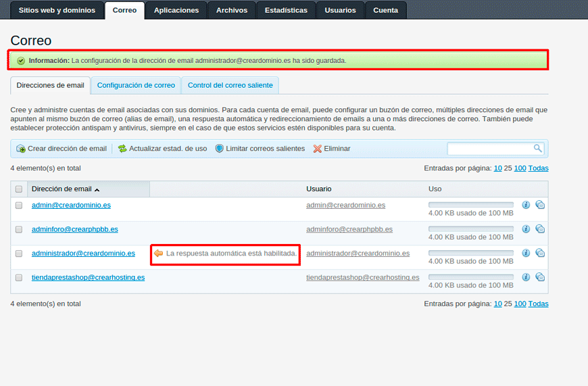Select the checkbox for tiendaprestashop@crearhosting.es
The width and height of the screenshot is (588, 386).
coord(19,278)
